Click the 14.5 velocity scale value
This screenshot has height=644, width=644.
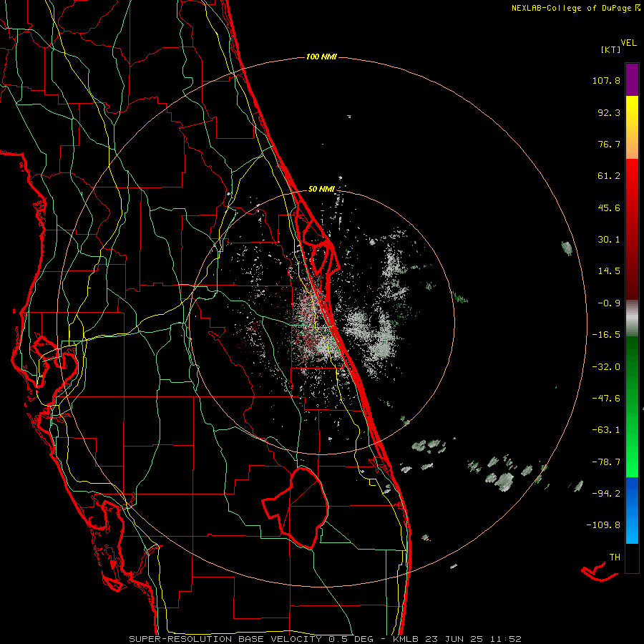pos(609,271)
